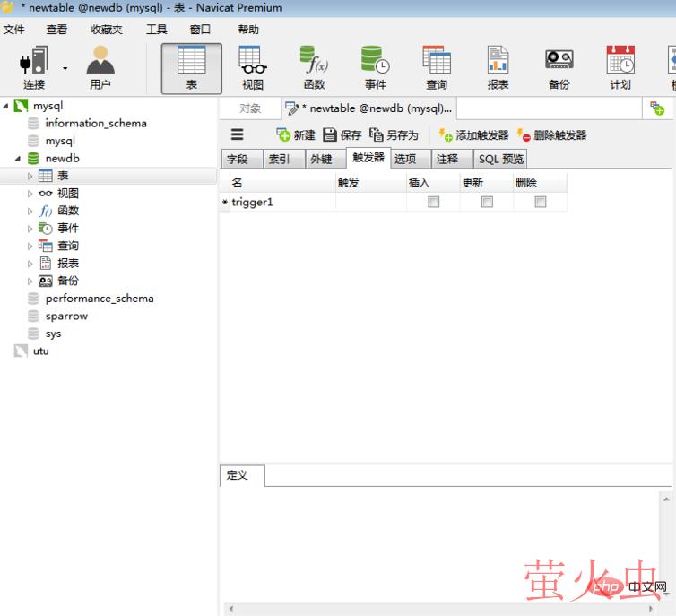
Task: Select the utu connection
Action: (x=41, y=351)
